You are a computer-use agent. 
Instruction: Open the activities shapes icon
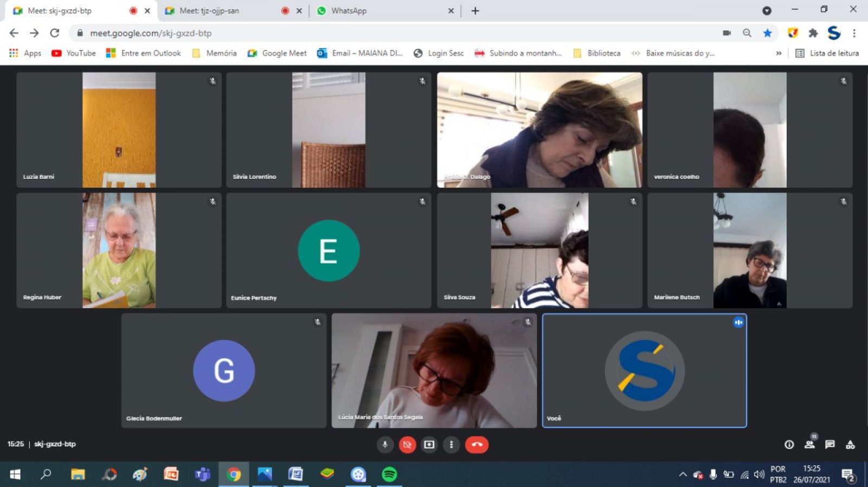click(x=850, y=445)
